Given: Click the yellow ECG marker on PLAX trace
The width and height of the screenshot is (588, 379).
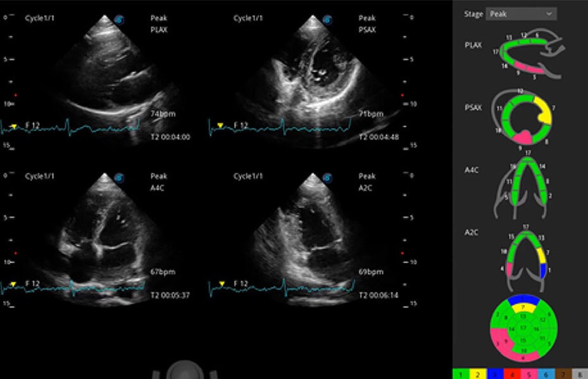Looking at the screenshot, I should 13,127.
